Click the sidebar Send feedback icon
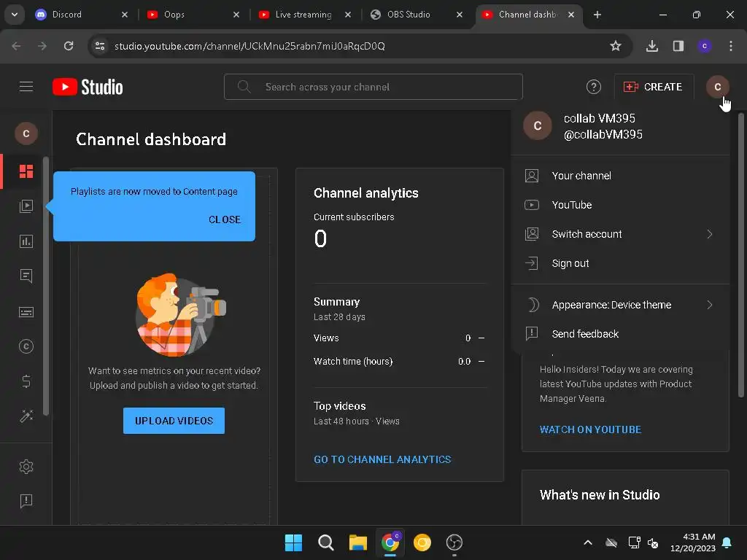Image resolution: width=747 pixels, height=560 pixels. pyautogui.click(x=26, y=501)
